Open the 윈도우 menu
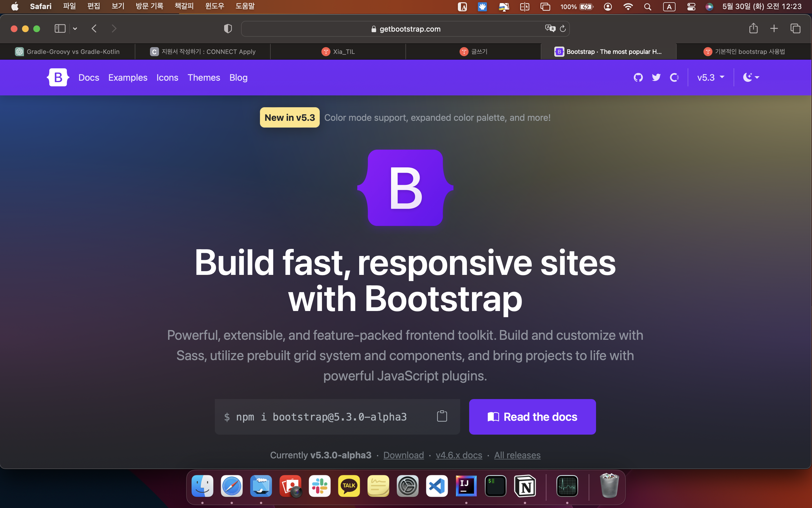Screen dimensions: 812x508 click(x=215, y=6)
